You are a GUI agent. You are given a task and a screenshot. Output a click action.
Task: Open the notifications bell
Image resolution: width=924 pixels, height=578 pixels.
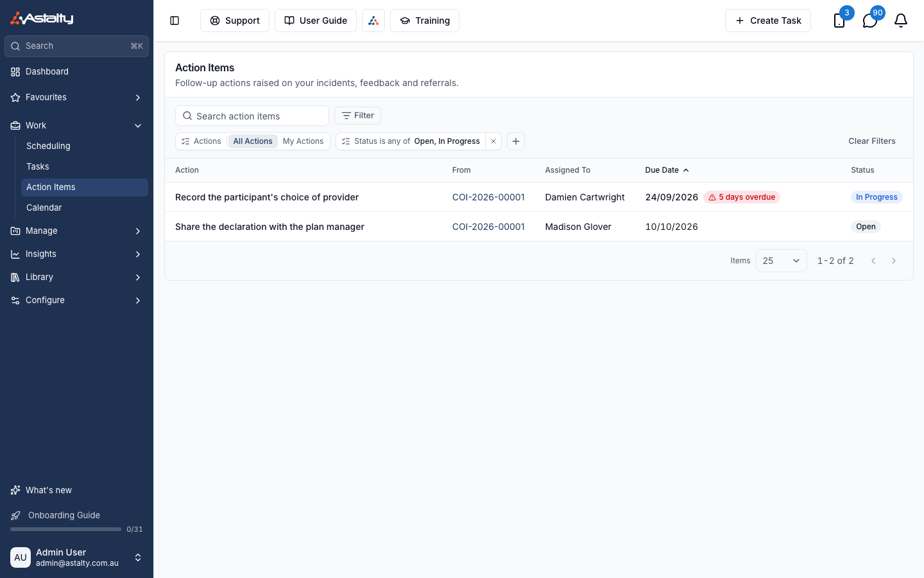point(901,21)
